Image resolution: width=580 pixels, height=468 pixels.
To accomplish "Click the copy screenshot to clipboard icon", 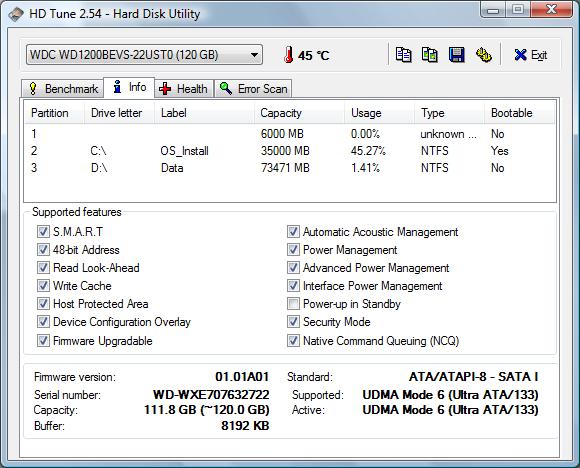I will click(x=430, y=55).
